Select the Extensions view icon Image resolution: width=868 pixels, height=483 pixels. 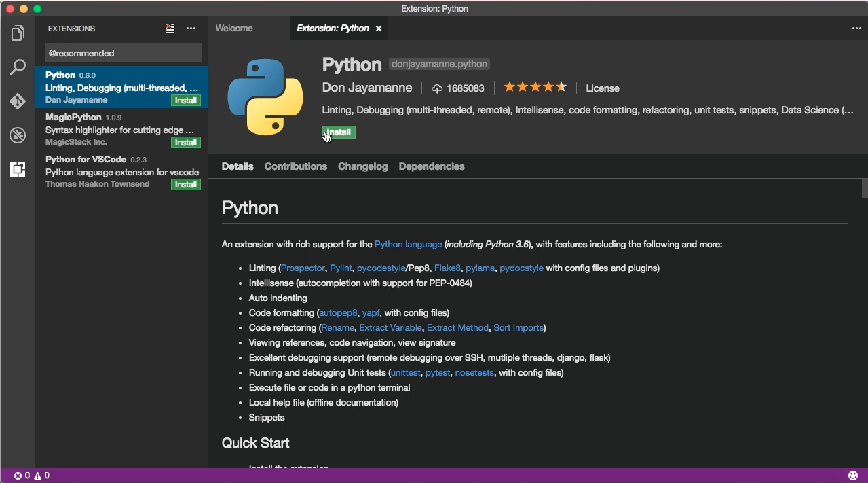18,169
